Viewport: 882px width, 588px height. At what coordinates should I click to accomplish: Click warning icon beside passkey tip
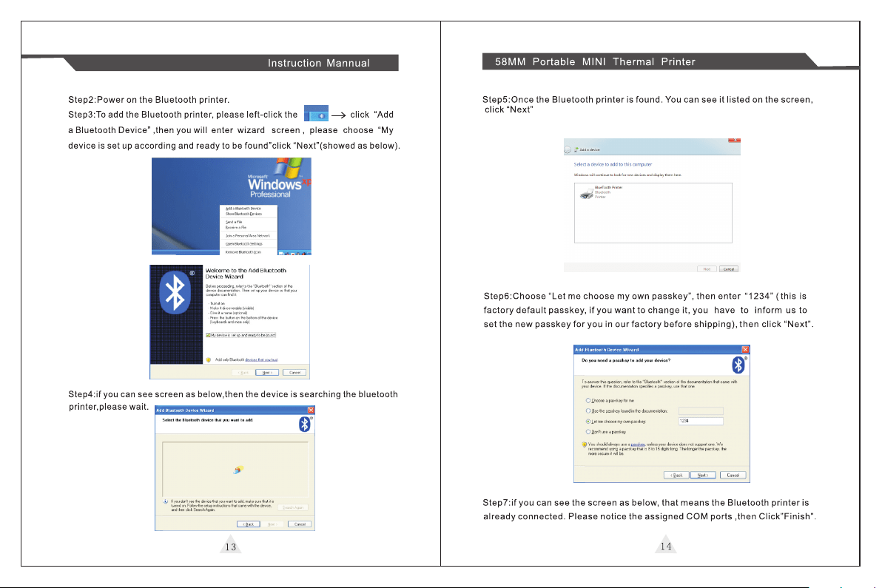tap(585, 445)
